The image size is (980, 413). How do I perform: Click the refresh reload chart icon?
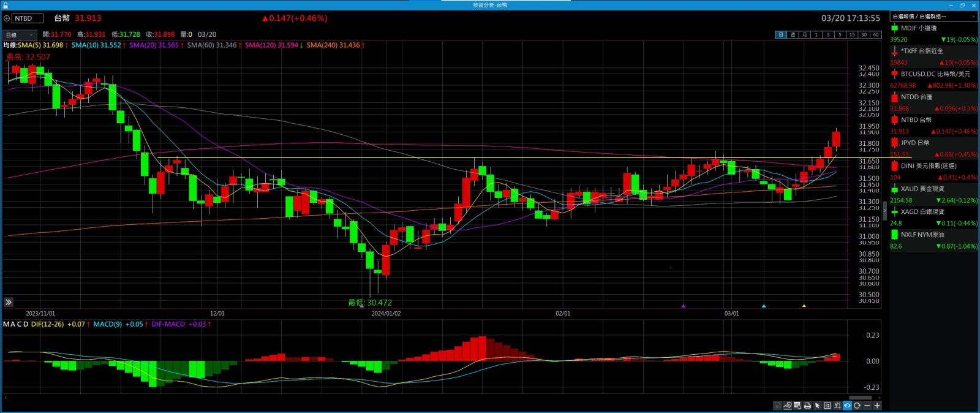(x=857, y=406)
